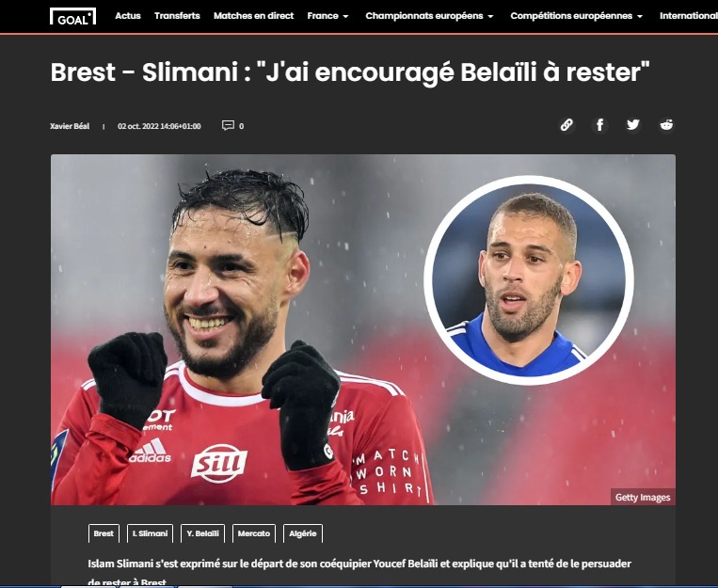Select the I. Slimani tag

click(150, 533)
